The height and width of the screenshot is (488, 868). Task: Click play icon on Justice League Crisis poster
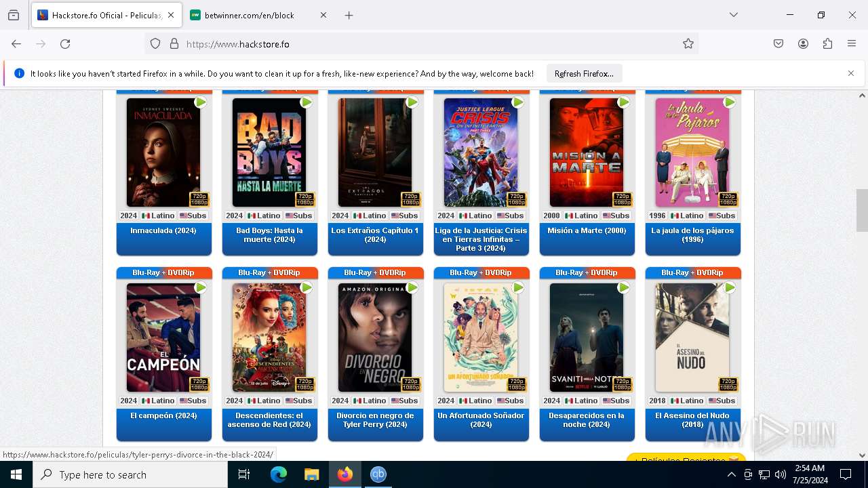tap(518, 102)
